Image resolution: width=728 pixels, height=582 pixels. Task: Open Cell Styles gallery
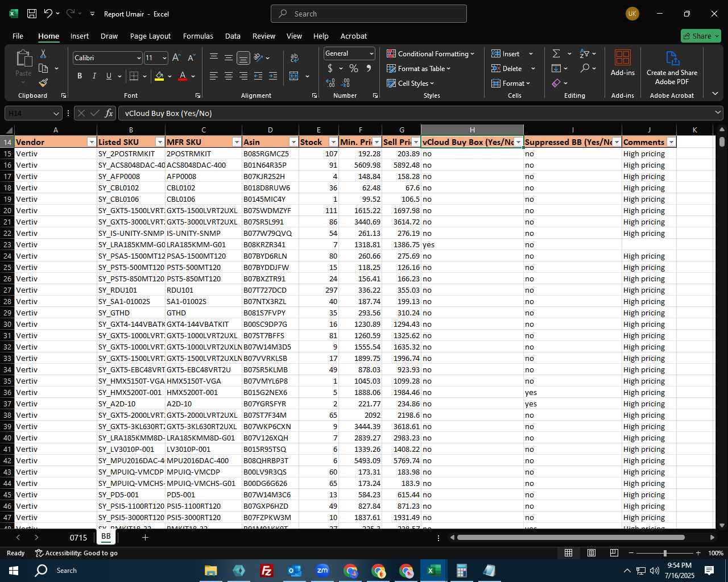[410, 83]
